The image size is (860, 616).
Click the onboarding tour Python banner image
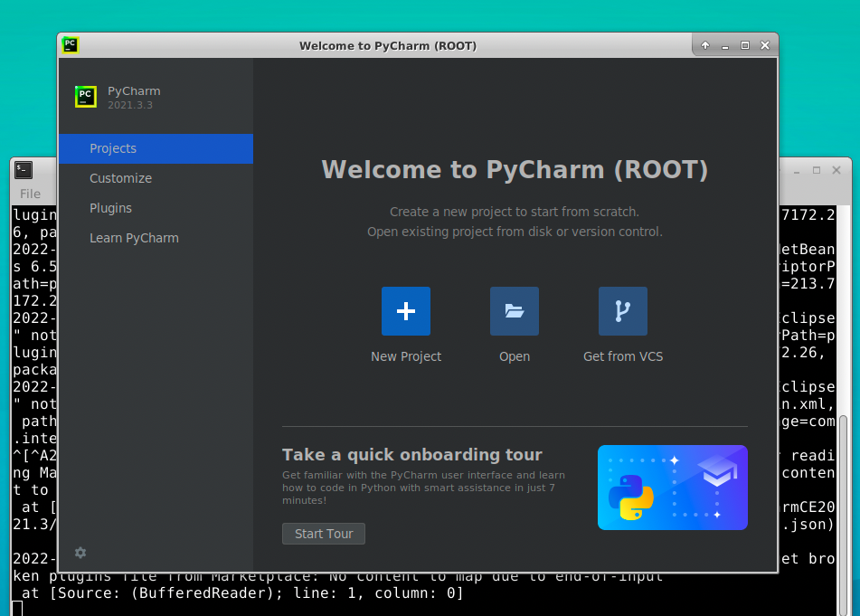click(x=673, y=488)
